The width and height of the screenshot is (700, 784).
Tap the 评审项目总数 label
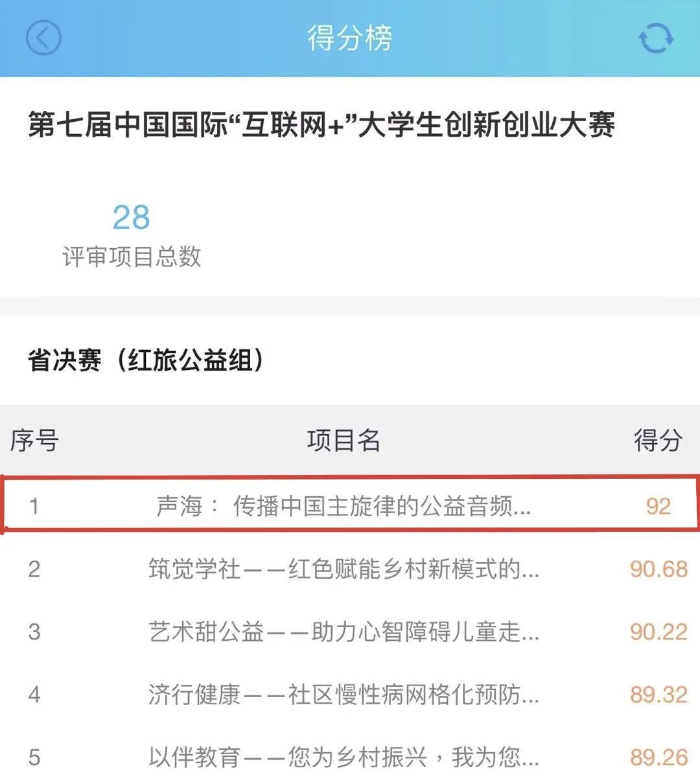pos(132,257)
